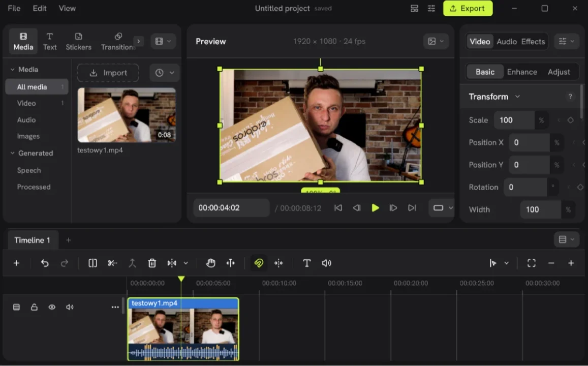Screen dimensions: 588x366
Task: Show more panel tabs with arrow
Action: click(139, 41)
